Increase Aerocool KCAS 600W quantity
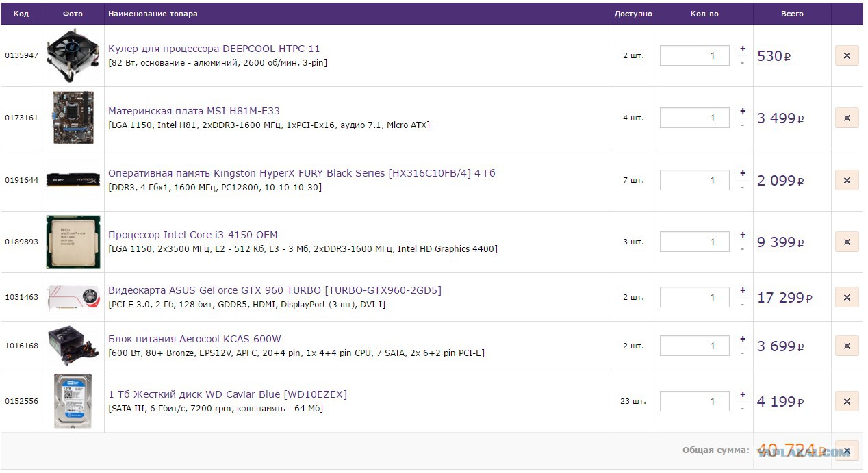868x473 pixels. [x=743, y=339]
